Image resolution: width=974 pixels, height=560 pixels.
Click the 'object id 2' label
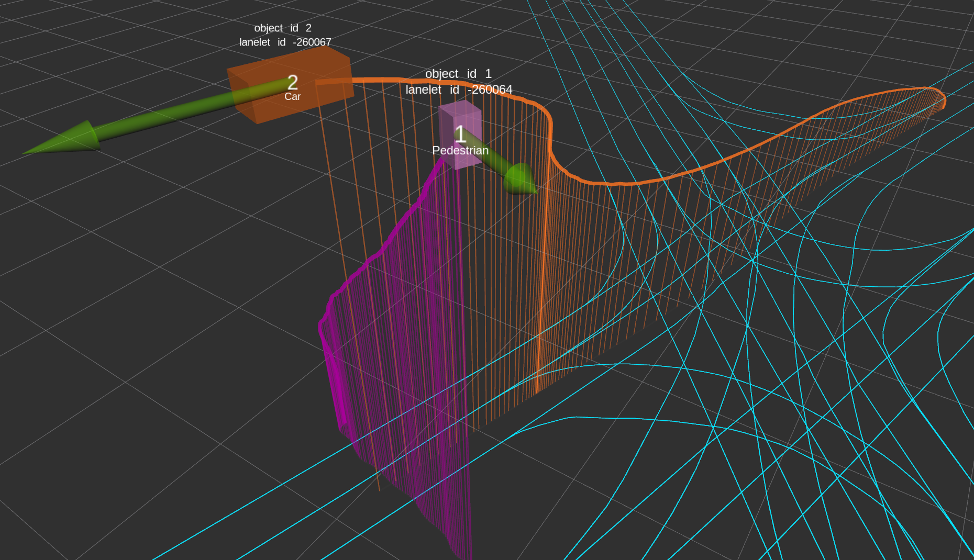click(283, 28)
